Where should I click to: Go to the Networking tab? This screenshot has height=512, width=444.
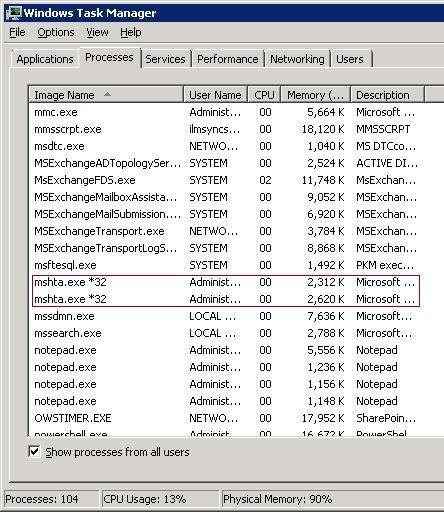[x=297, y=59]
